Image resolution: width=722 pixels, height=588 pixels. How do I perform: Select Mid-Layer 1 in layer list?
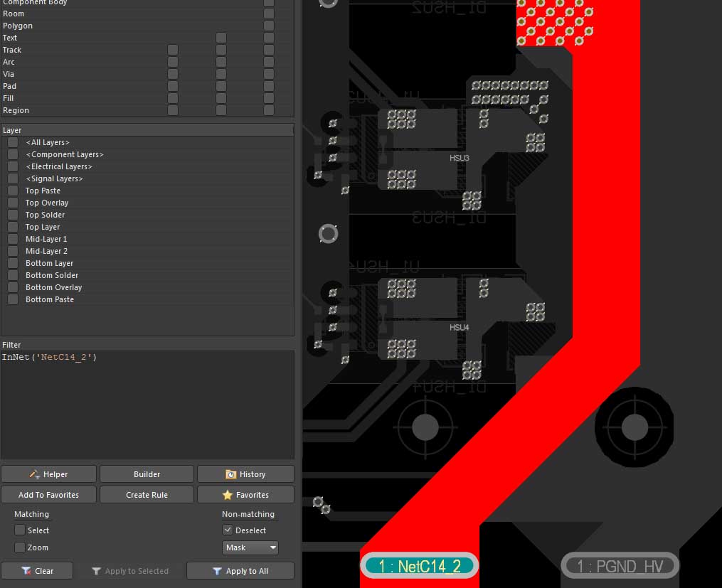click(x=46, y=239)
